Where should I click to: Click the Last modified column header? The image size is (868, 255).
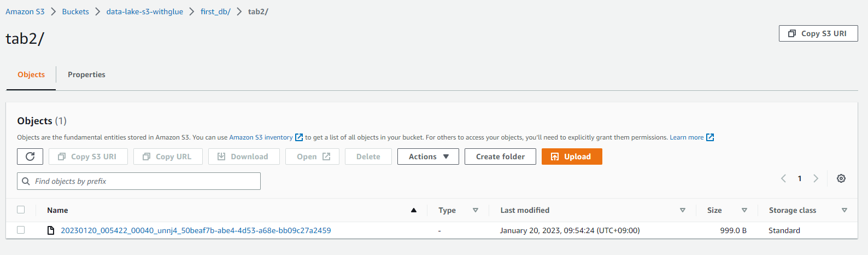coord(525,210)
